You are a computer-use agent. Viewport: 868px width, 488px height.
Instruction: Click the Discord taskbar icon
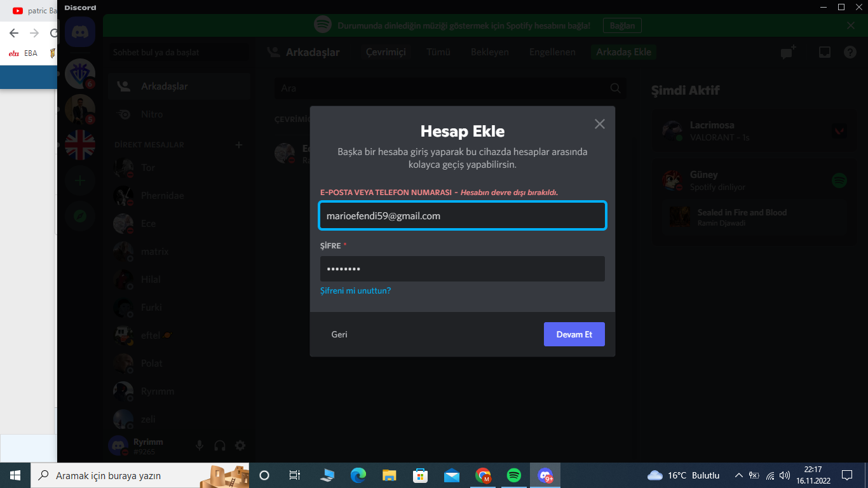tap(545, 475)
